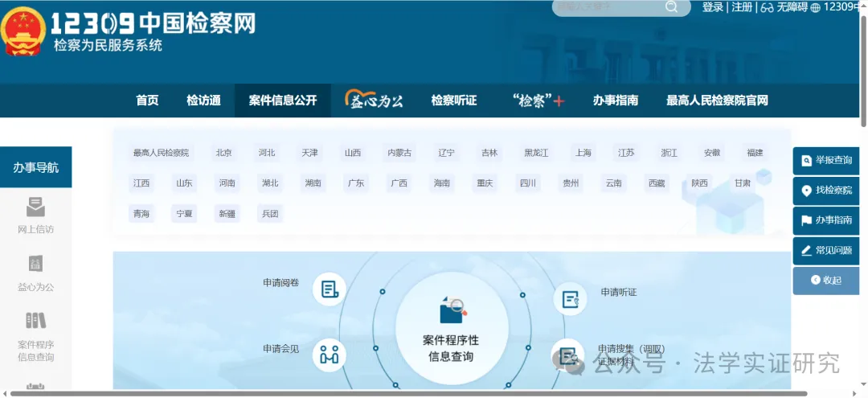
Task: Select 湖南 region
Action: [x=313, y=183]
